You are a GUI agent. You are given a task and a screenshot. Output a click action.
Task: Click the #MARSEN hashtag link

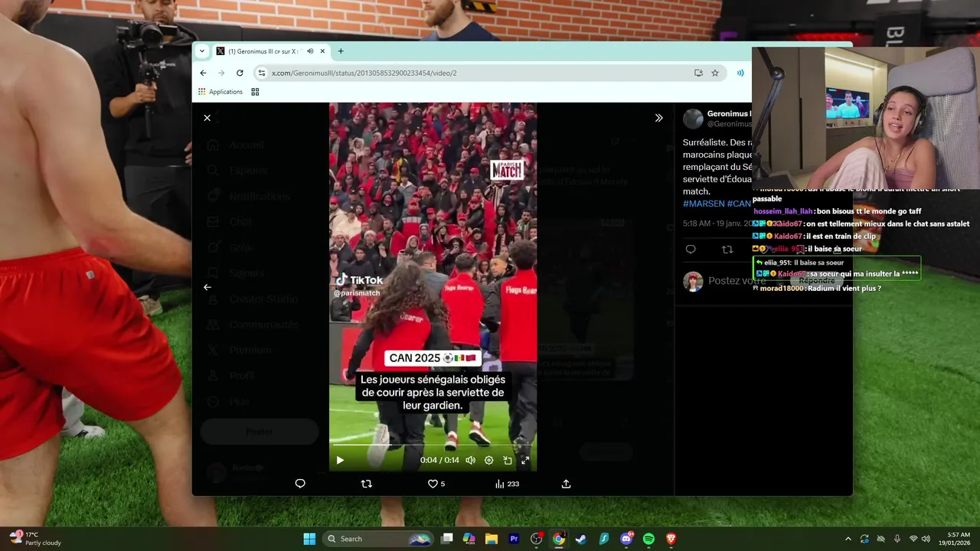pos(703,204)
